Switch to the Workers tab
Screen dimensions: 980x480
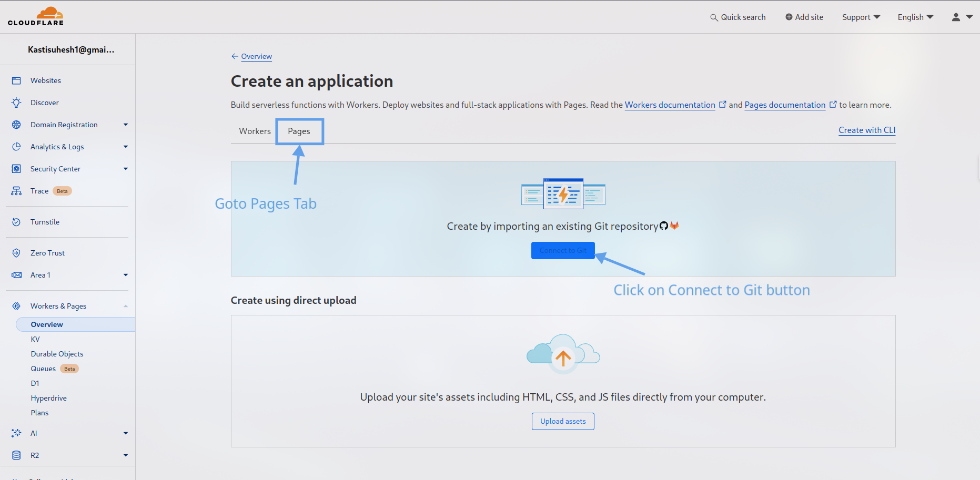pos(255,131)
